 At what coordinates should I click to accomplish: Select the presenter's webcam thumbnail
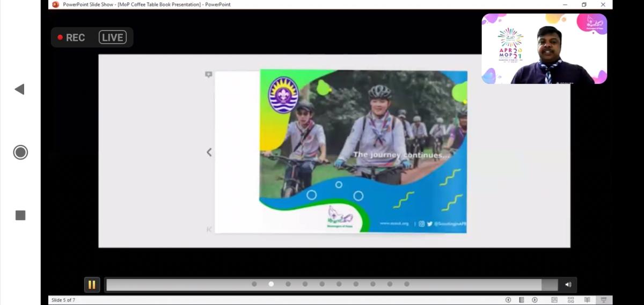tap(544, 49)
